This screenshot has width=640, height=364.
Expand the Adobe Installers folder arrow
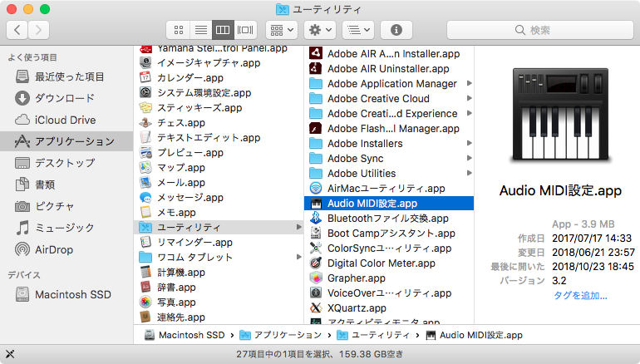point(470,143)
